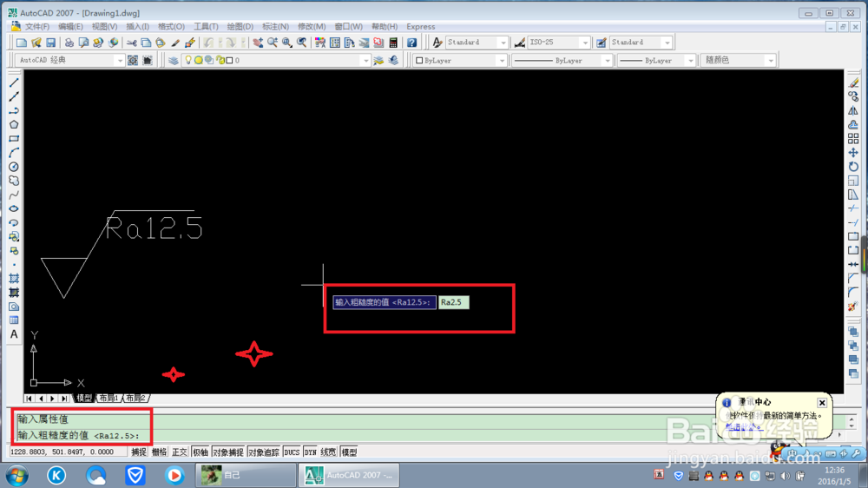Select the Hatch tool
The image size is (868, 488).
click(14, 279)
